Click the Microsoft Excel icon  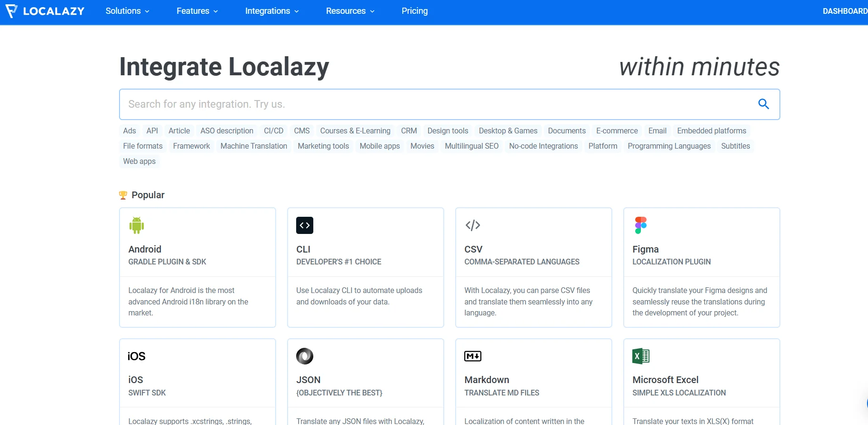[x=640, y=356]
